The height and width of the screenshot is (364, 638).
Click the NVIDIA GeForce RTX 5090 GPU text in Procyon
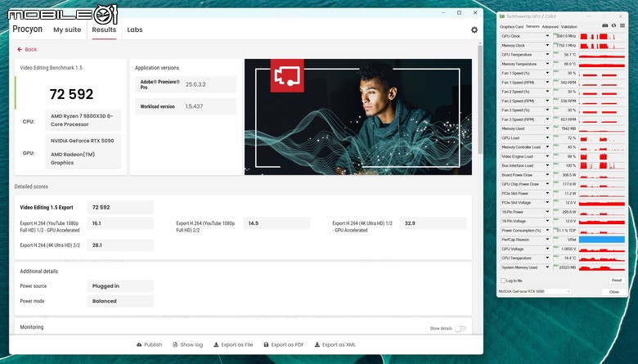(x=82, y=141)
